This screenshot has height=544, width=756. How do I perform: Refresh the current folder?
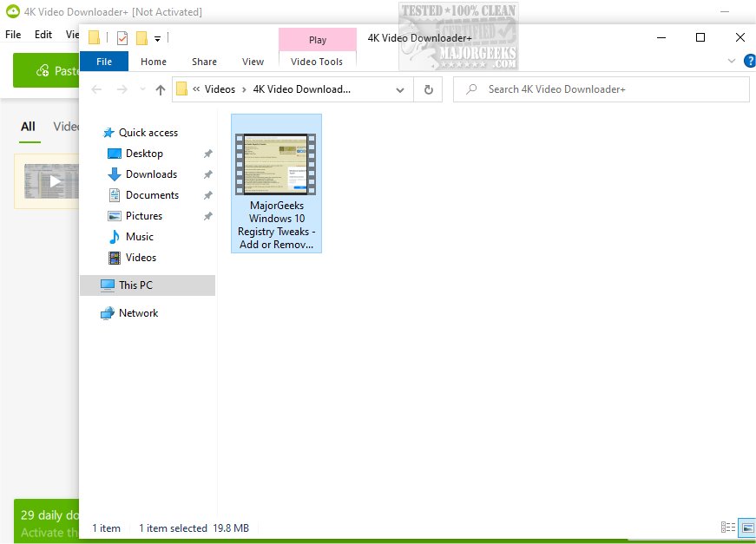(428, 89)
